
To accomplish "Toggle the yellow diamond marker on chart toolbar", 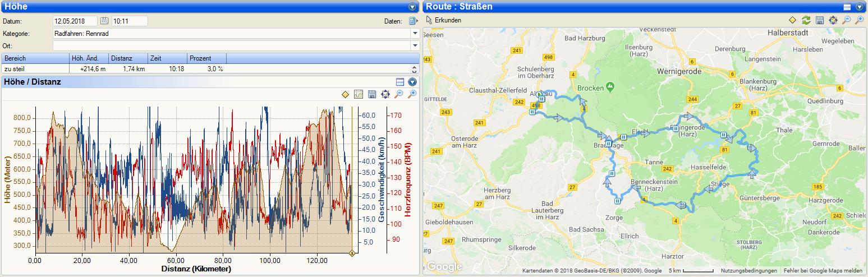I will tap(345, 94).
